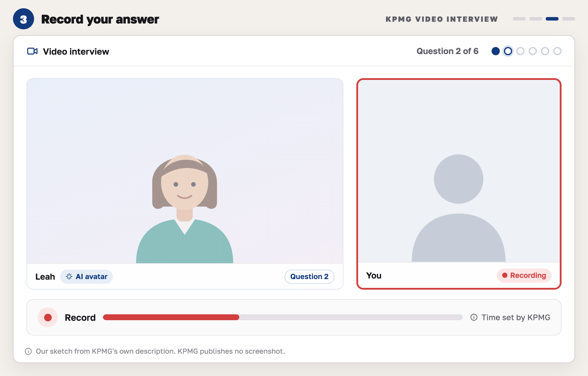
Task: Click the 'Question 2 of 6' text
Action: coord(447,51)
